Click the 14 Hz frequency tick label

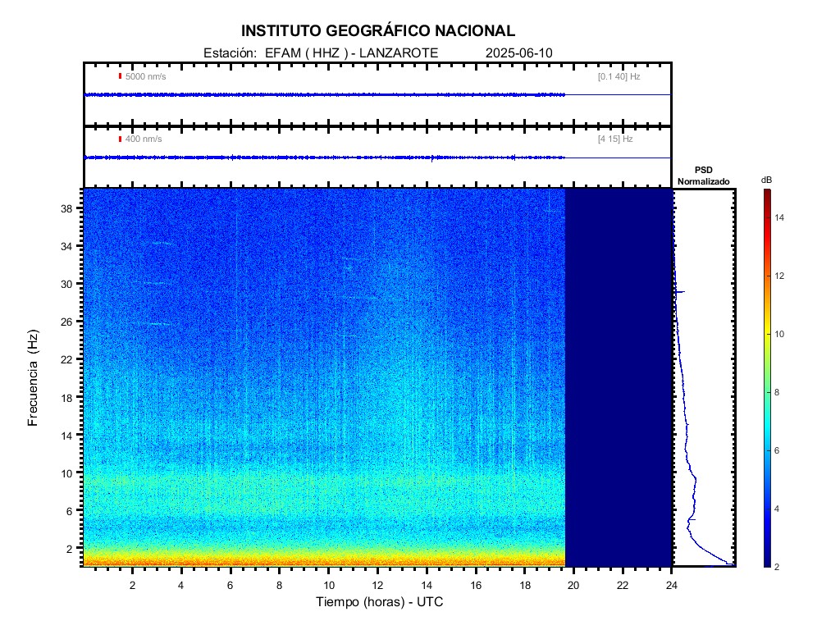click(x=66, y=436)
